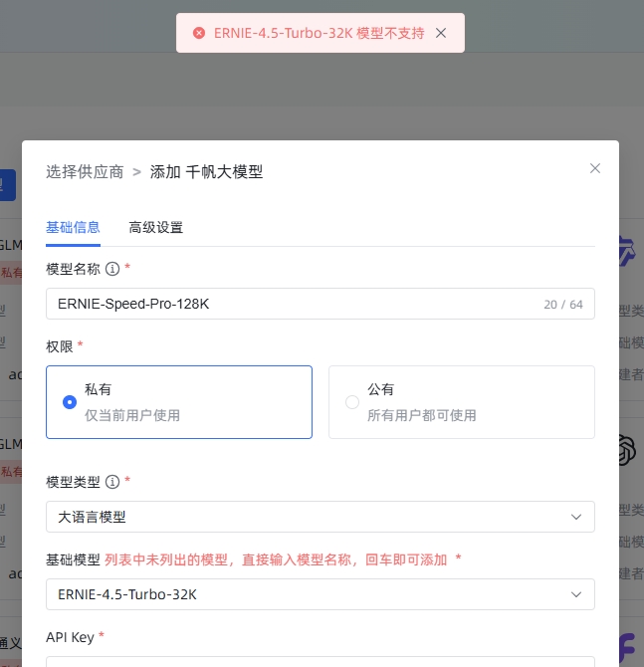Select the 公有 radio button
This screenshot has height=667, width=644.
click(352, 402)
